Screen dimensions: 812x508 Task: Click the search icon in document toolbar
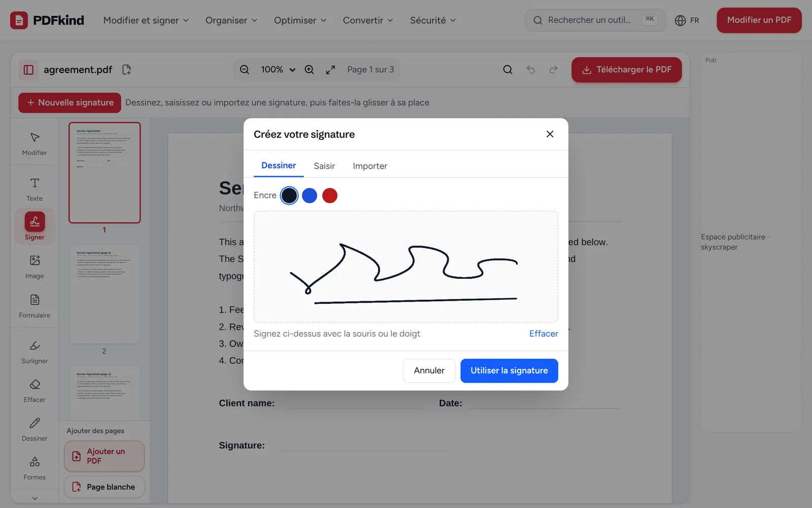[x=507, y=70]
